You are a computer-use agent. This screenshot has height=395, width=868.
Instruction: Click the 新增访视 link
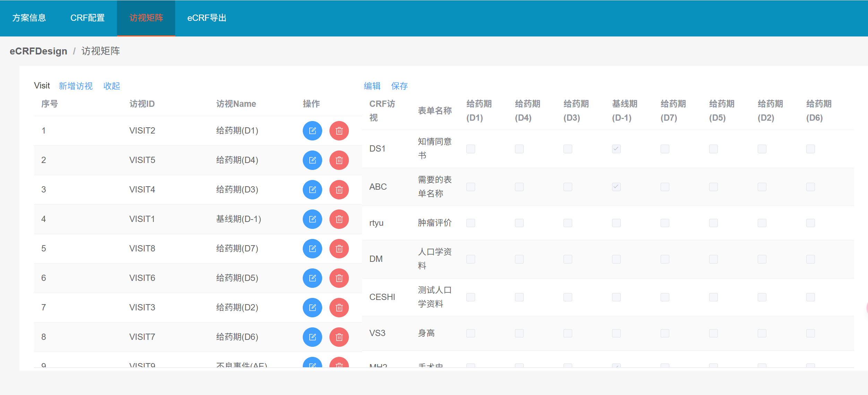coord(76,86)
